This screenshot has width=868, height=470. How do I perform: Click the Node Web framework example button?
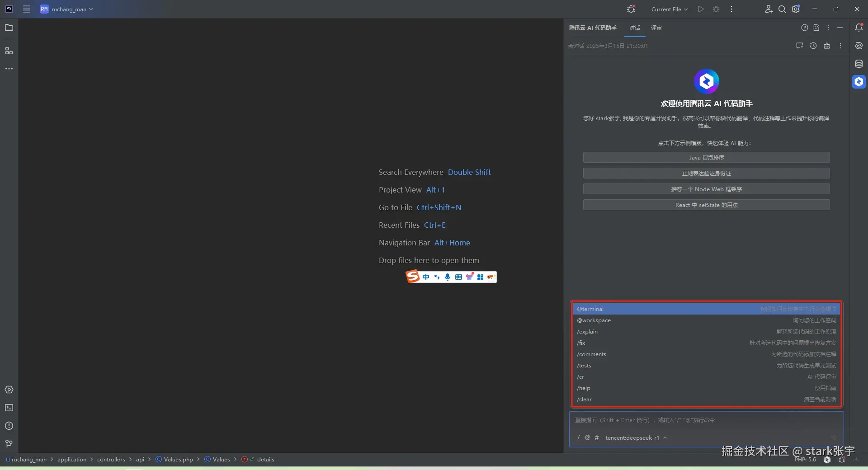[x=707, y=189]
